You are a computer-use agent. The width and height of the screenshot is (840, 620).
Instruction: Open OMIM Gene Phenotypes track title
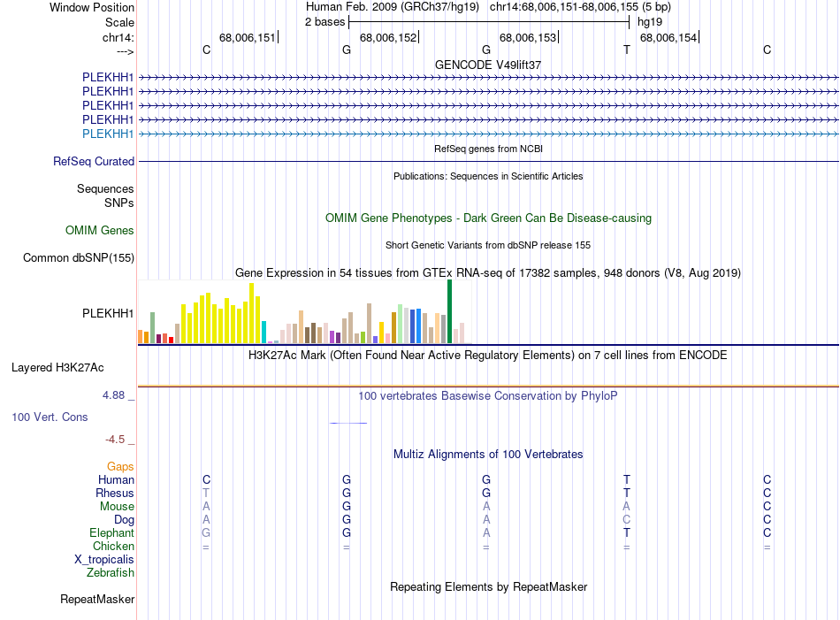point(488,218)
